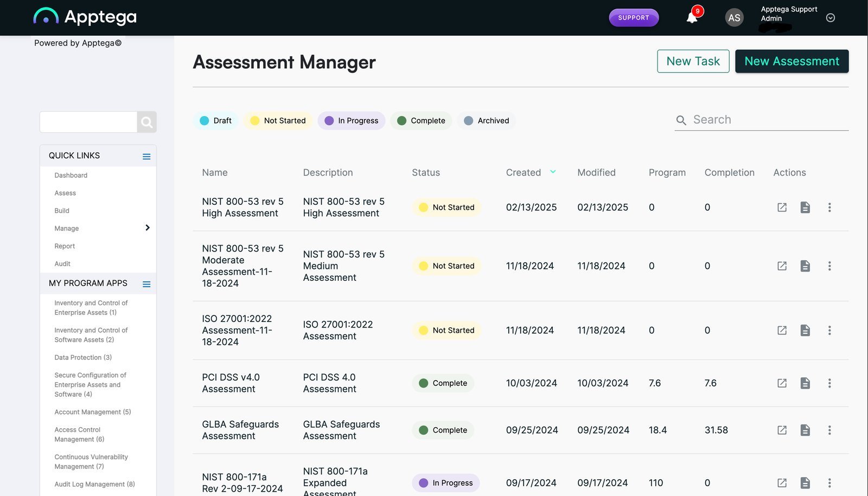The image size is (868, 496).
Task: Open more actions for PCI DSS v4.0 Assessment
Action: (x=829, y=383)
